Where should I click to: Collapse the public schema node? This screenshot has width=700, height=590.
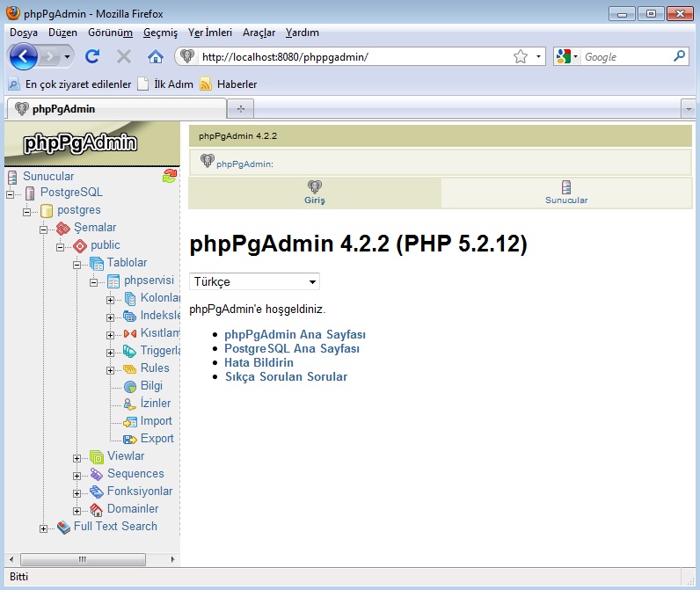pyautogui.click(x=61, y=247)
